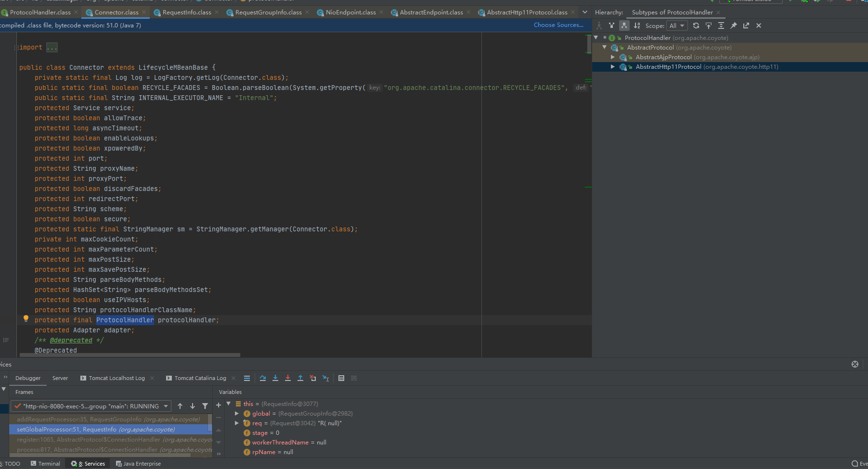Click the Step Out debugger icon

(300, 378)
